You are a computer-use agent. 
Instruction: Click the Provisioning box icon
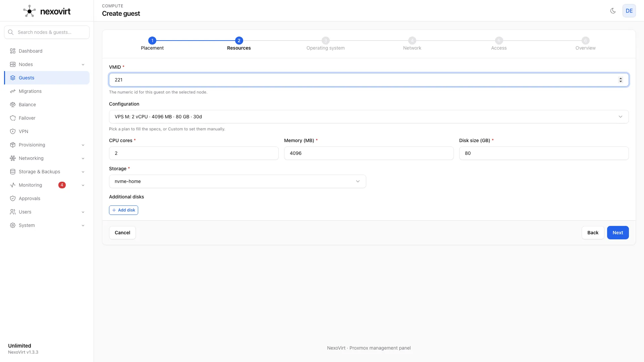click(x=13, y=145)
